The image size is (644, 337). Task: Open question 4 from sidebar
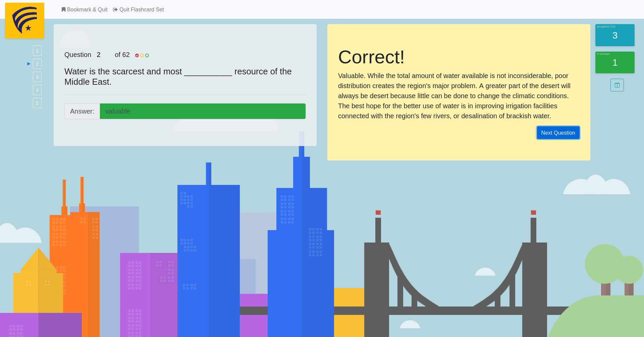[37, 90]
